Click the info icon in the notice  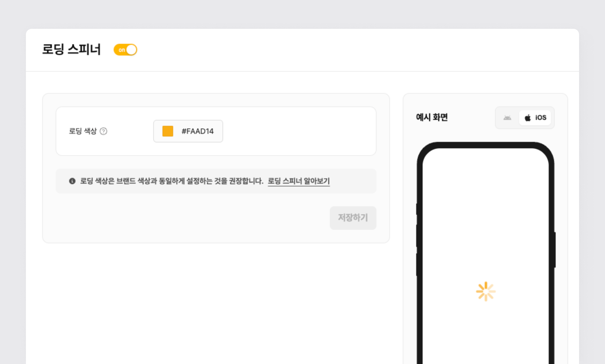coord(72,181)
